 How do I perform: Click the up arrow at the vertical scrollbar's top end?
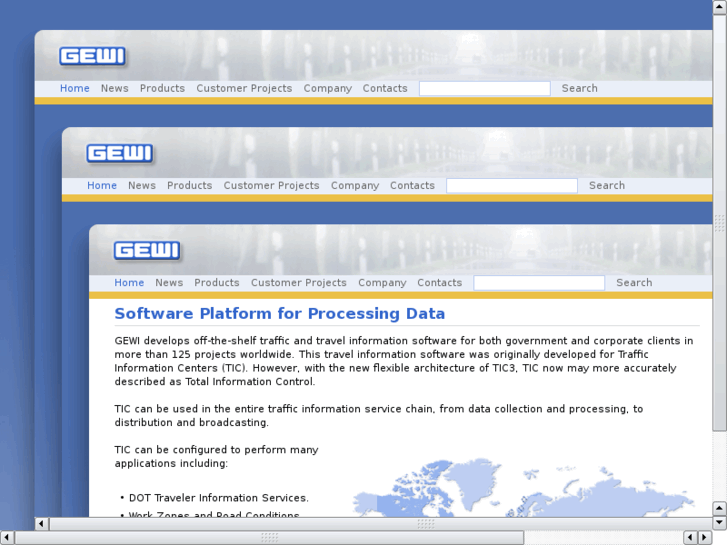tap(720, 7)
